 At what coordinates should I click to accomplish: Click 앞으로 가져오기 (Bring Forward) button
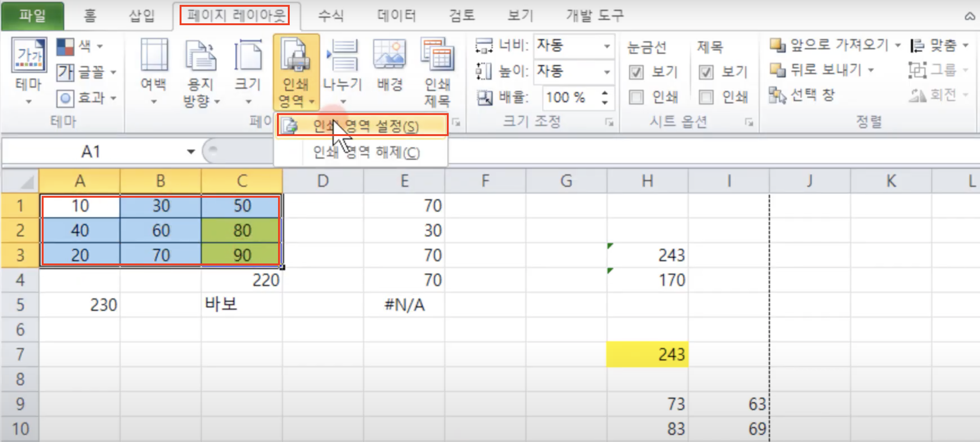point(829,45)
